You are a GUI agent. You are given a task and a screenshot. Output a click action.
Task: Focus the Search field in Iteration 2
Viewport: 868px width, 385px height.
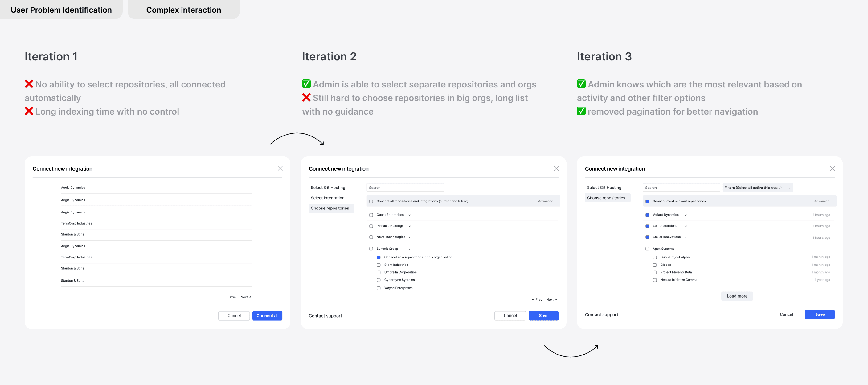405,188
